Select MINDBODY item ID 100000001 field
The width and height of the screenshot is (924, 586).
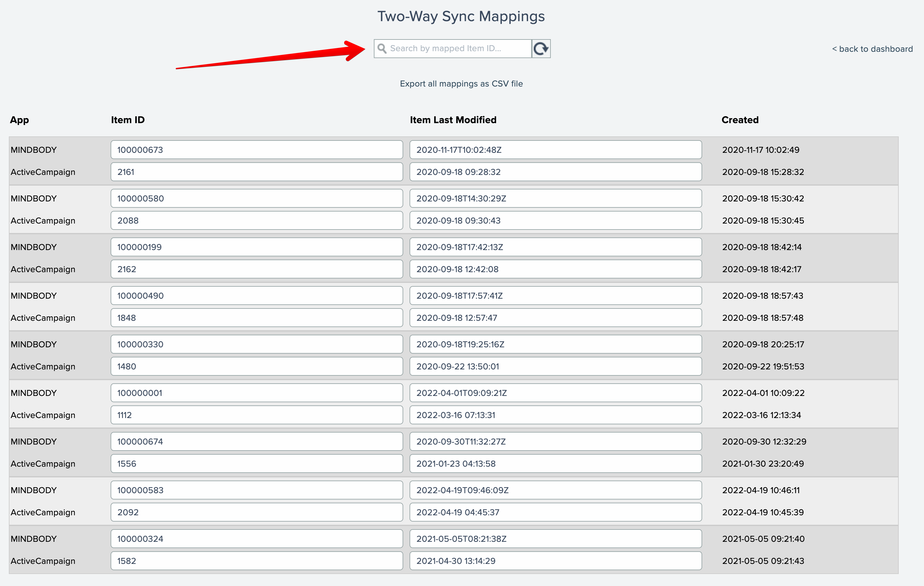tap(256, 393)
